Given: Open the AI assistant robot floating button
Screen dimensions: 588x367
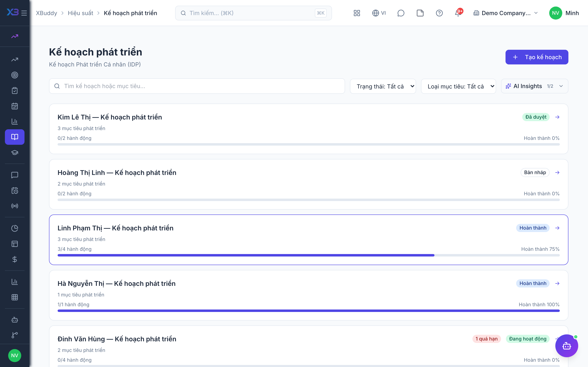Looking at the screenshot, I should point(567,346).
